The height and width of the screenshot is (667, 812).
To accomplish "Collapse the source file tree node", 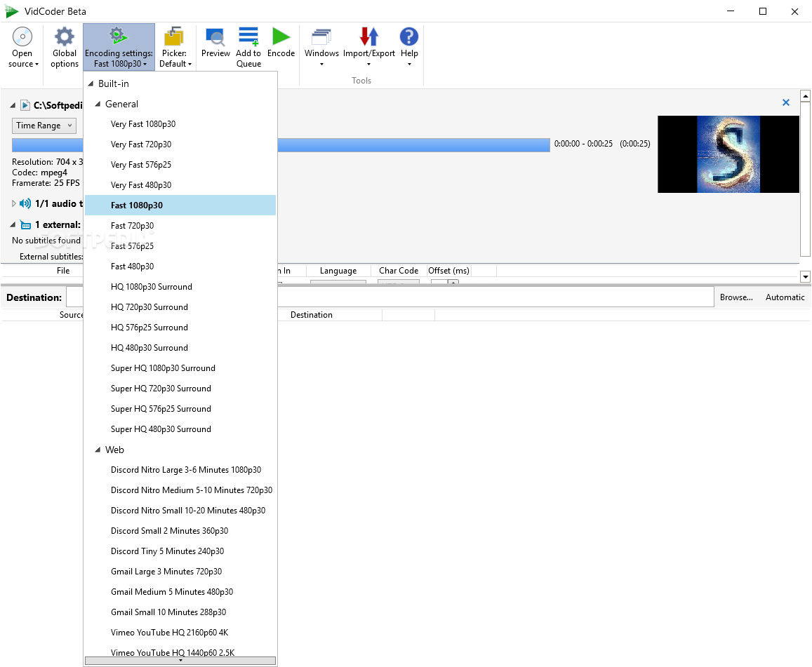I will (x=13, y=105).
